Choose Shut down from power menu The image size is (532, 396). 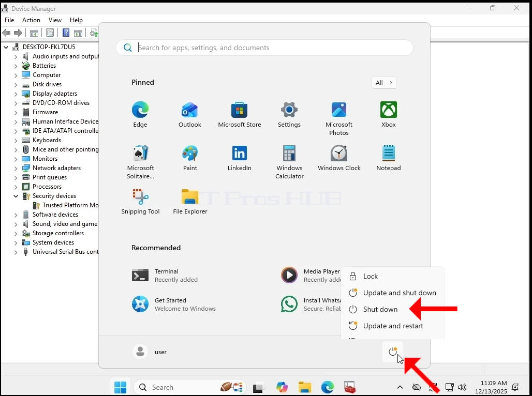(393, 309)
